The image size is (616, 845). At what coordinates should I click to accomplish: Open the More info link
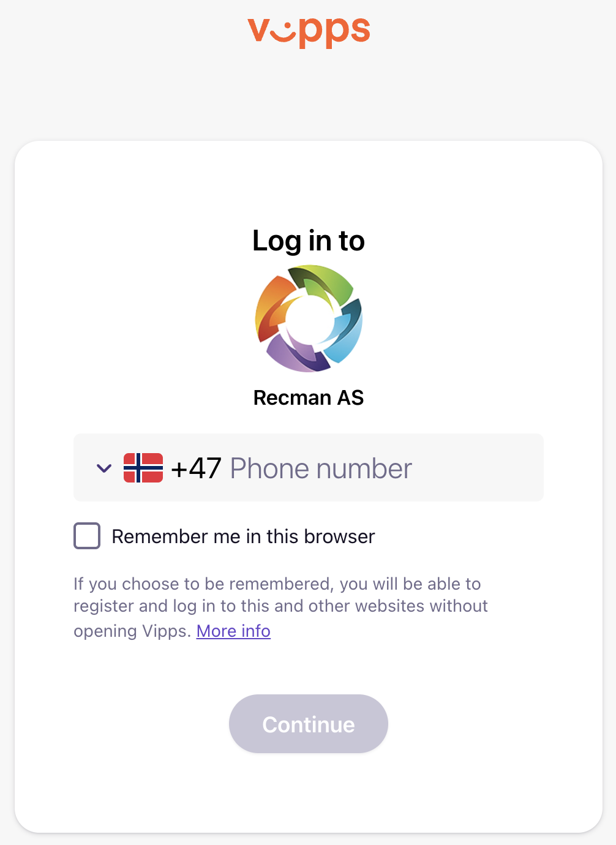233,631
